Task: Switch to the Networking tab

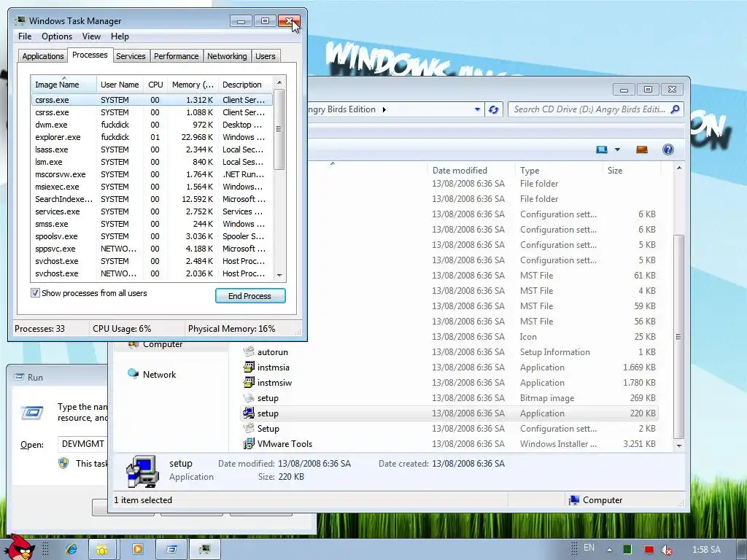Action: 227,56
